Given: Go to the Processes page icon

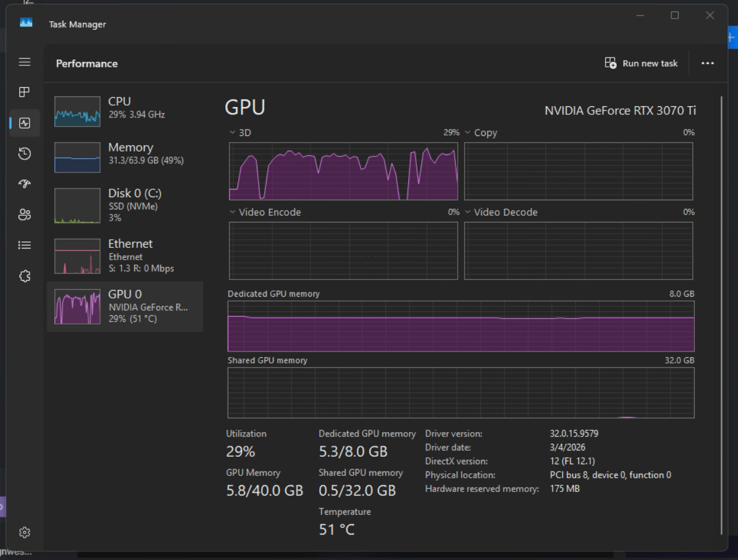Looking at the screenshot, I should point(25,92).
